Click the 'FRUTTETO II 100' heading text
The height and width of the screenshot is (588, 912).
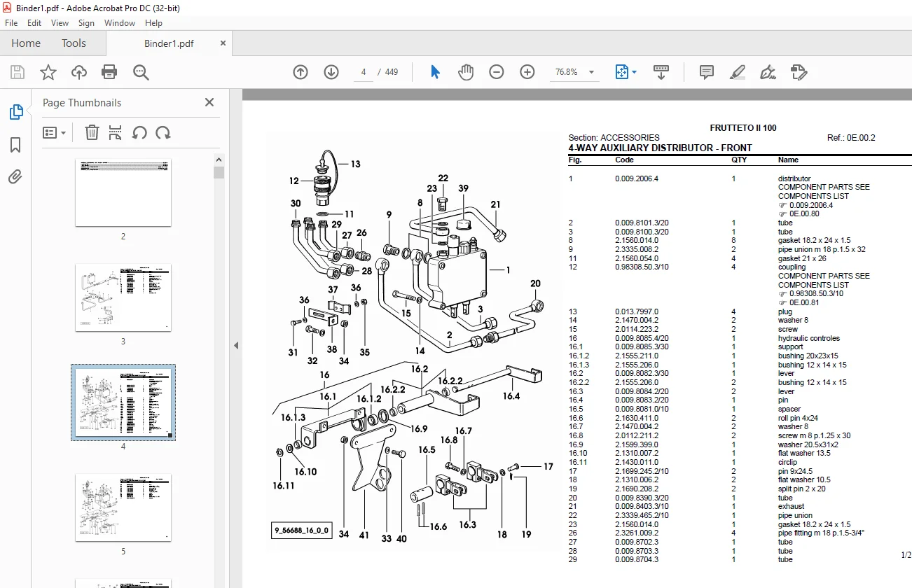(743, 128)
